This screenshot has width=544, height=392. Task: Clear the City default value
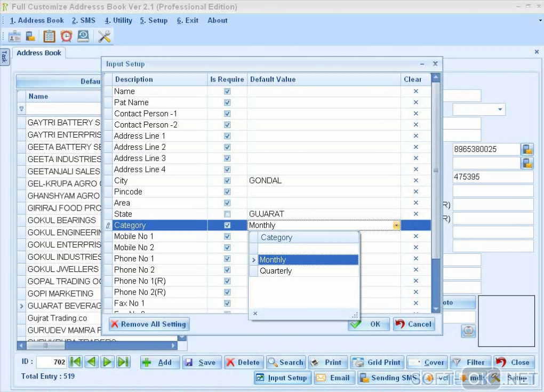tap(415, 180)
